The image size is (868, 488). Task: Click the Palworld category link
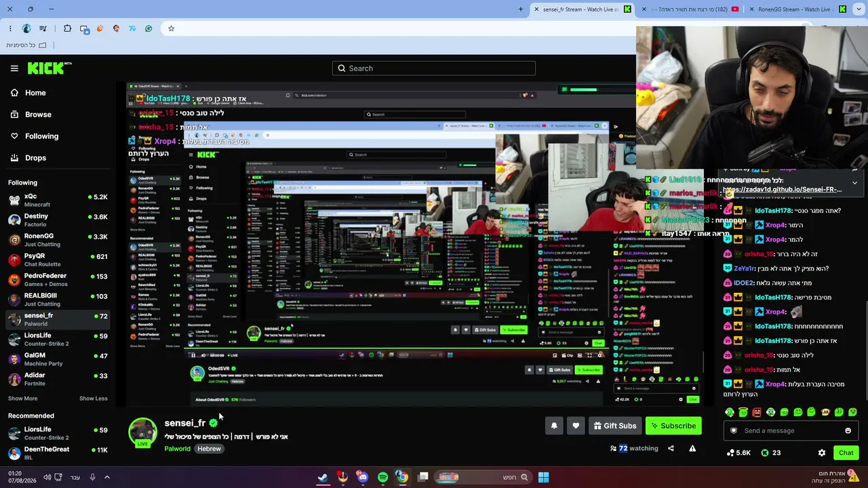click(177, 449)
